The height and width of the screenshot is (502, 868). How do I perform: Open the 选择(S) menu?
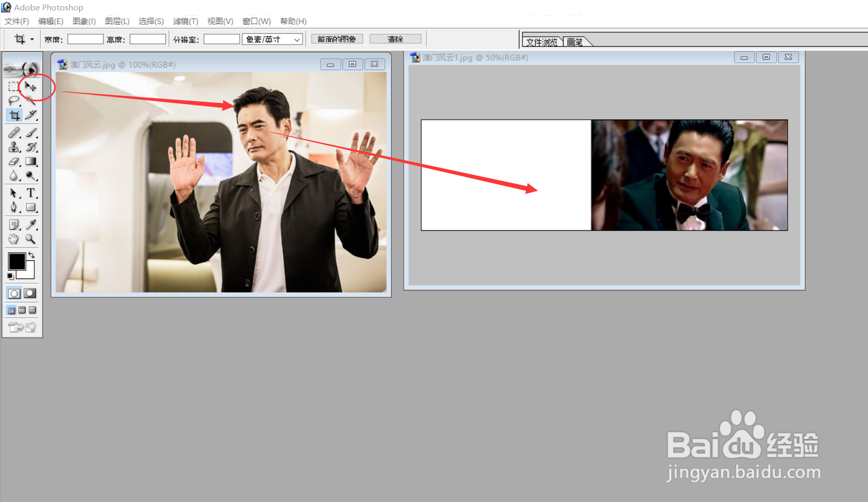coord(151,21)
